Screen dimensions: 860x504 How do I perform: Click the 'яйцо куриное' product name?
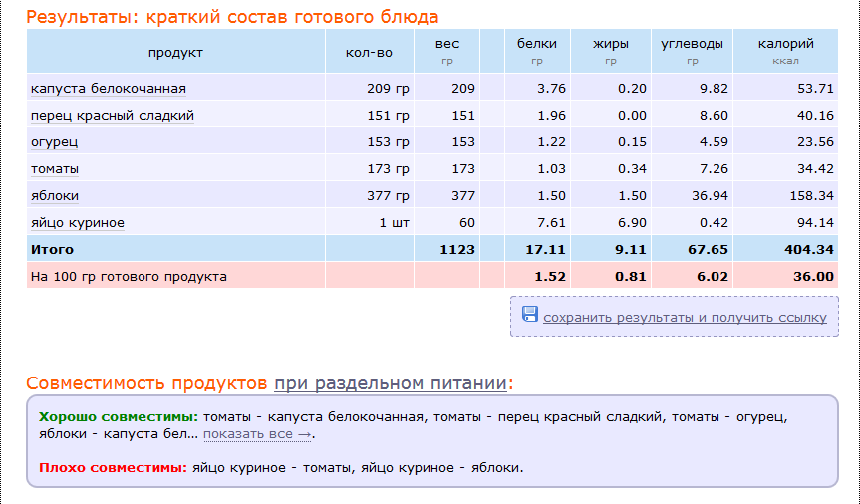[x=78, y=223]
